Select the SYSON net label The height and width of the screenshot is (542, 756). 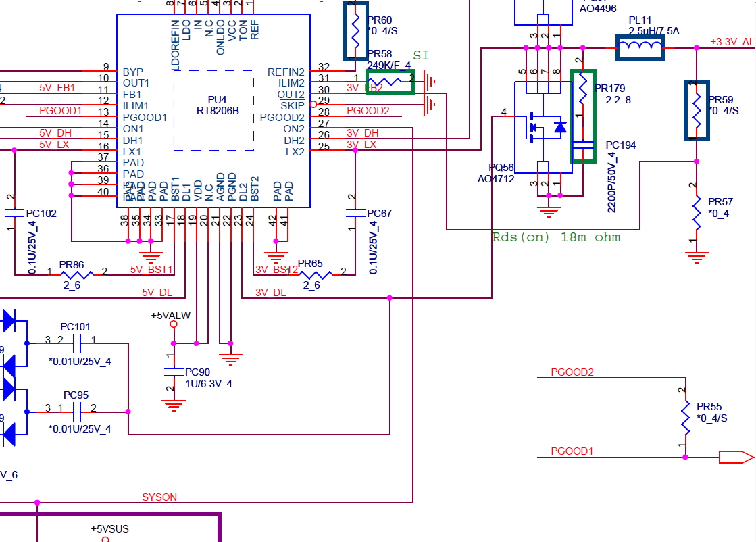point(159,497)
